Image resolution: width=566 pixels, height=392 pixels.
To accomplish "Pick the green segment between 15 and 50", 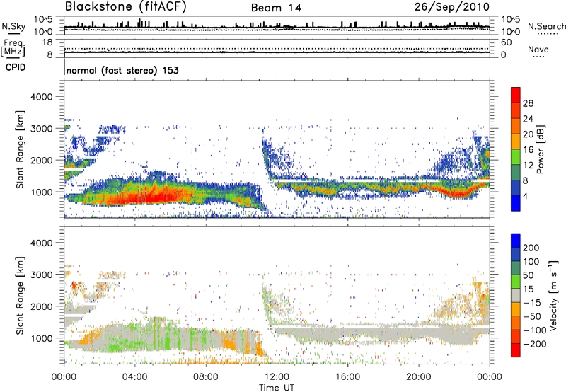I will (x=516, y=282).
